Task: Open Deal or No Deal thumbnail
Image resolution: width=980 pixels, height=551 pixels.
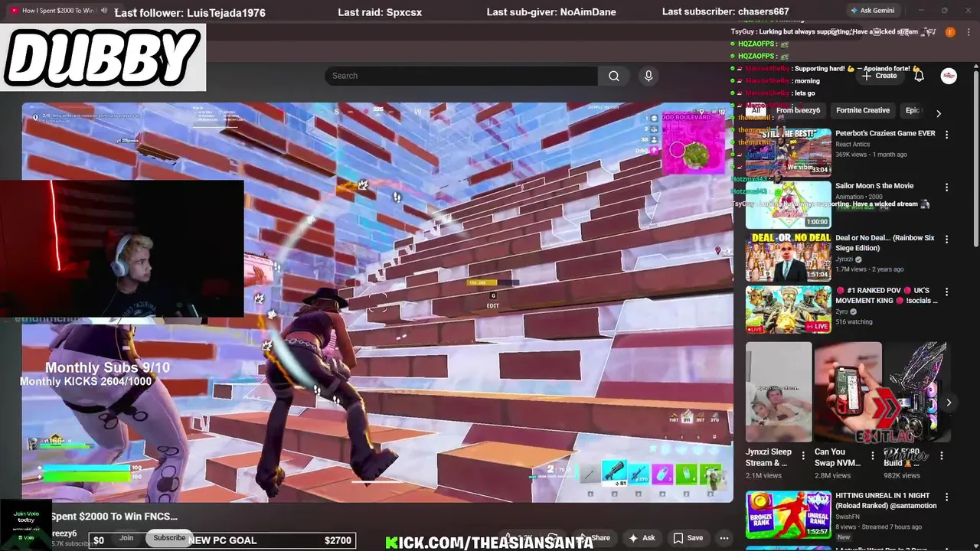Action: click(x=788, y=257)
